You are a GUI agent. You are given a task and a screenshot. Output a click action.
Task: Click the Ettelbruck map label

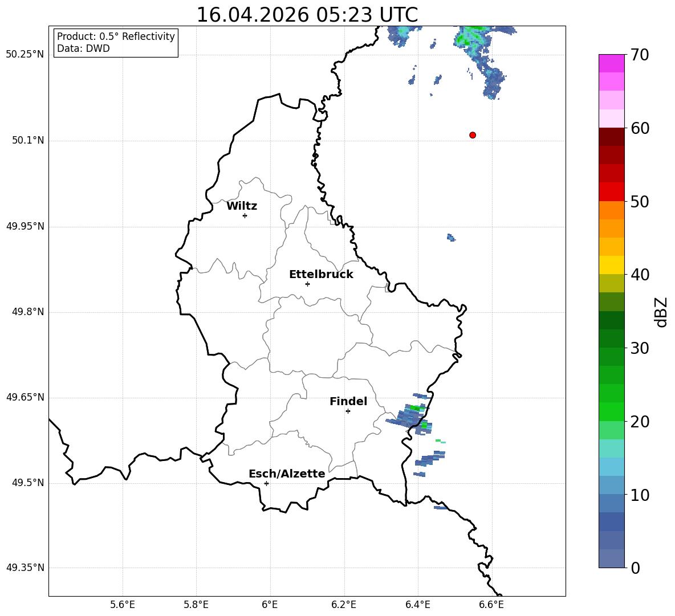click(x=321, y=275)
